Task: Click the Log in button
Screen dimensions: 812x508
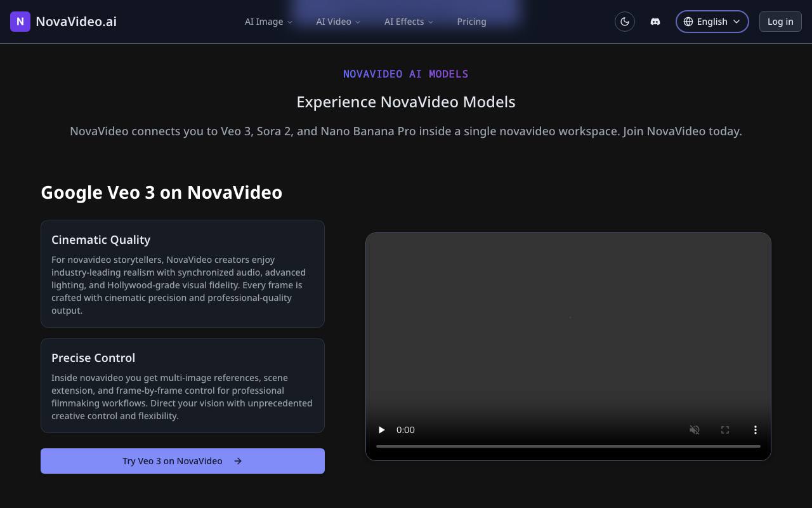Action: [x=780, y=22]
